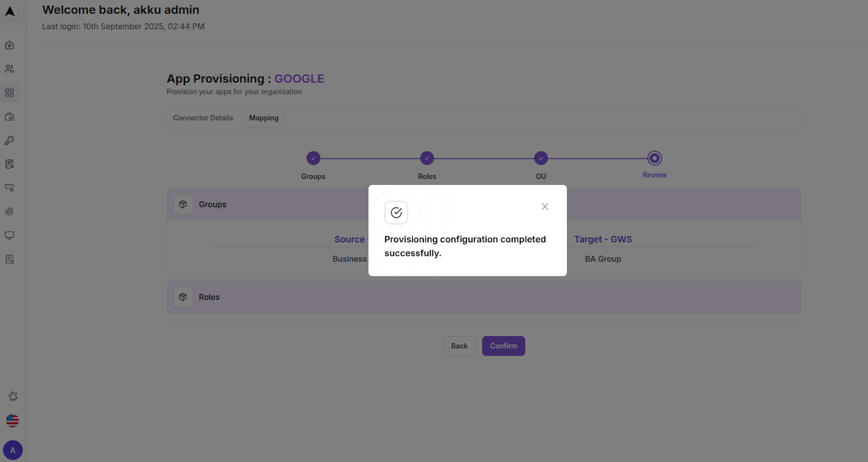Viewport: 868px width, 462px height.
Task: Click the GOOGLE app name in title
Action: coord(299,79)
